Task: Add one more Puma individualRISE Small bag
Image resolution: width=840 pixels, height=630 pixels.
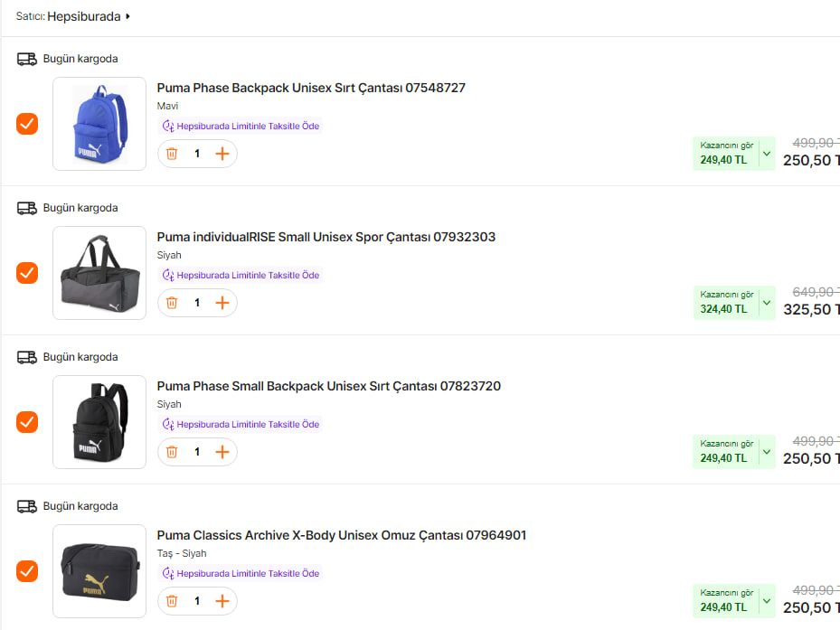Action: pos(222,303)
